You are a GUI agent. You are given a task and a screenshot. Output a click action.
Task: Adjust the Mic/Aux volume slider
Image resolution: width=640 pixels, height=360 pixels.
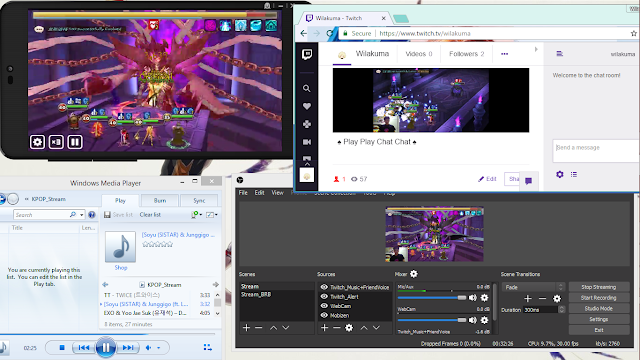432,298
